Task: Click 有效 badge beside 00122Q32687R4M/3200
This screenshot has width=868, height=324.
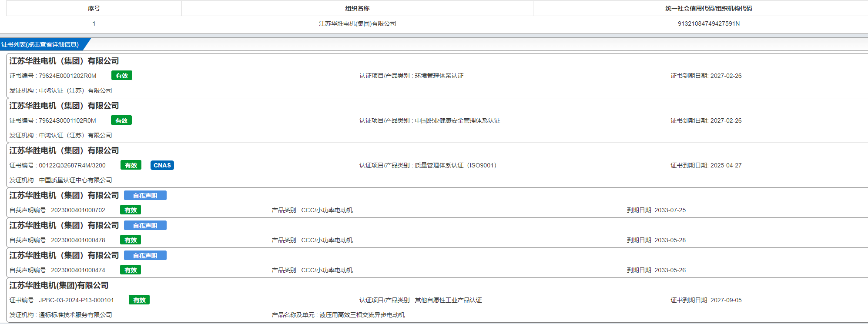Action: (131, 165)
